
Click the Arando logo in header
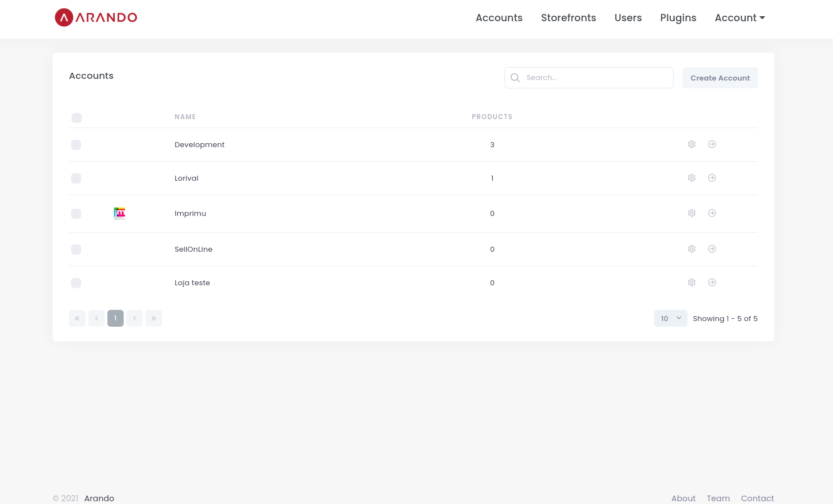[x=96, y=18]
